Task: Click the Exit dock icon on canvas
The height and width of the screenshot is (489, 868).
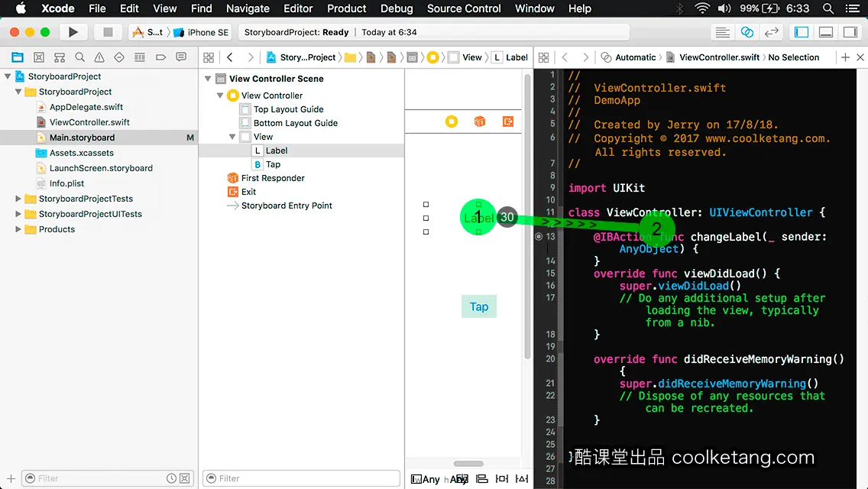Action: [507, 121]
